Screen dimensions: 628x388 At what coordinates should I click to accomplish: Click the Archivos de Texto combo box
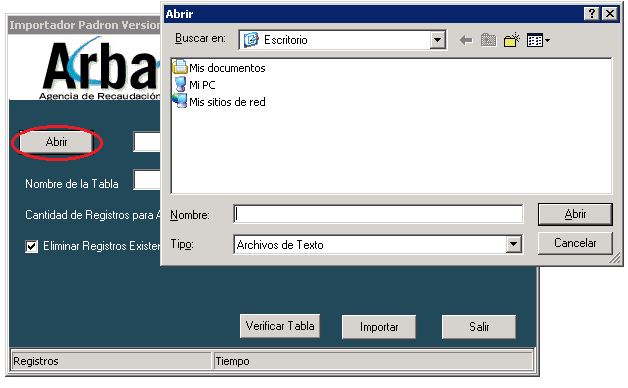[x=378, y=244]
